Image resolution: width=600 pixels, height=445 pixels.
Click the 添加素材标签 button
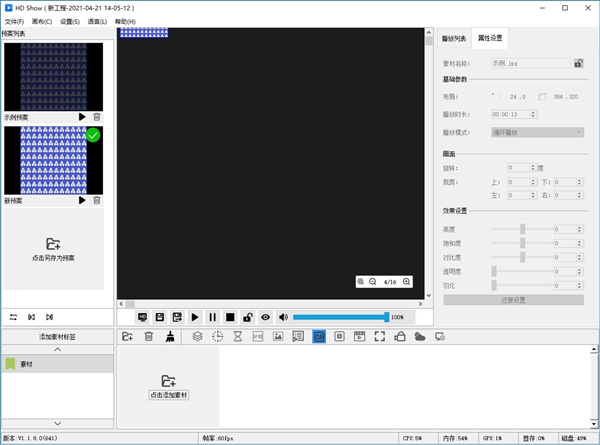tap(56, 337)
